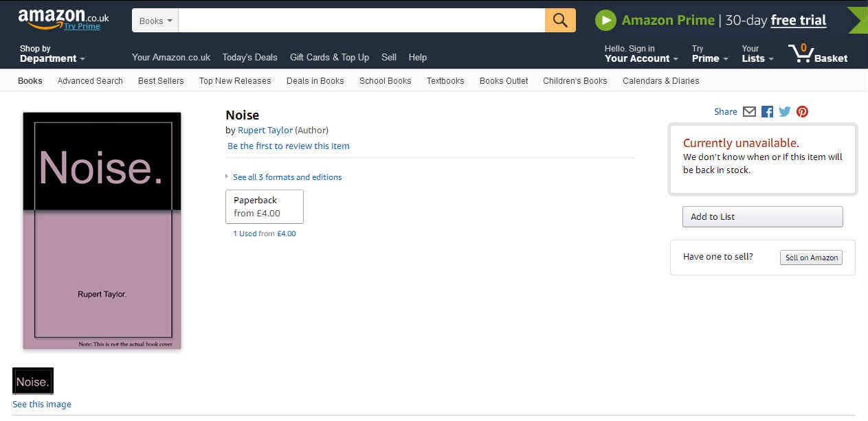Click the 30-day free trial banner text
The width and height of the screenshot is (868, 421).
click(x=776, y=21)
